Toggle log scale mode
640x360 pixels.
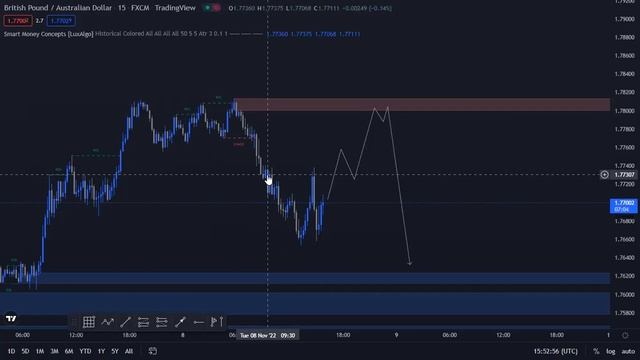pos(611,351)
